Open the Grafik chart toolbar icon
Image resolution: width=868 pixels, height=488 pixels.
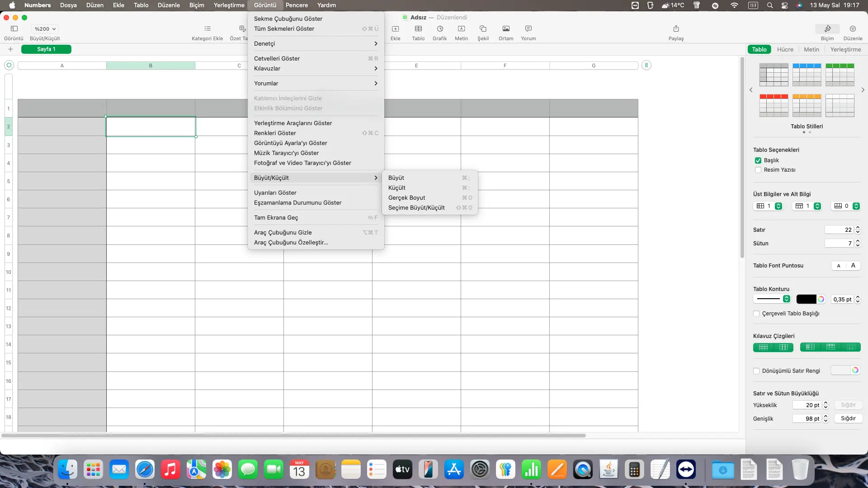(440, 28)
